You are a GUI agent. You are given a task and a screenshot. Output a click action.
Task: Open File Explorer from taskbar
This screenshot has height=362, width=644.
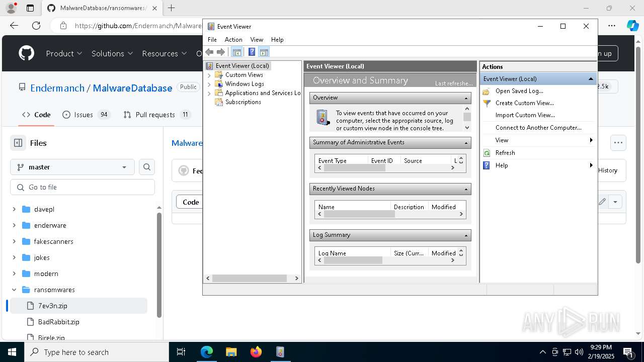point(231,352)
